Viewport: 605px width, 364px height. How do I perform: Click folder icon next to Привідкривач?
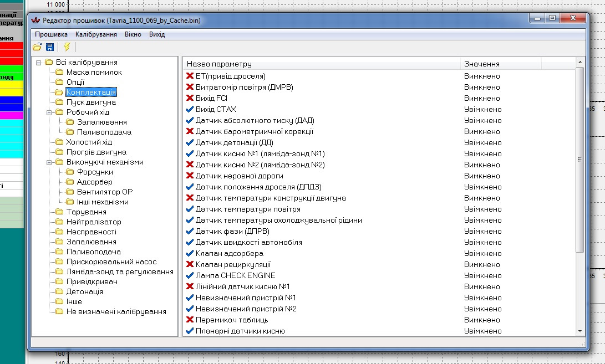59,281
